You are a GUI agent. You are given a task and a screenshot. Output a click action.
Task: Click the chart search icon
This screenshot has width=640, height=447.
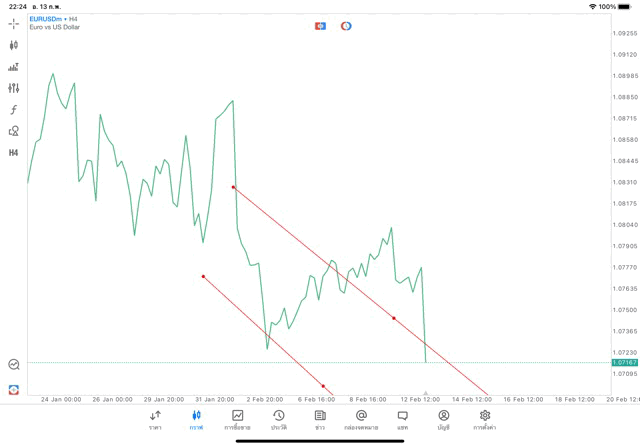pos(13,365)
